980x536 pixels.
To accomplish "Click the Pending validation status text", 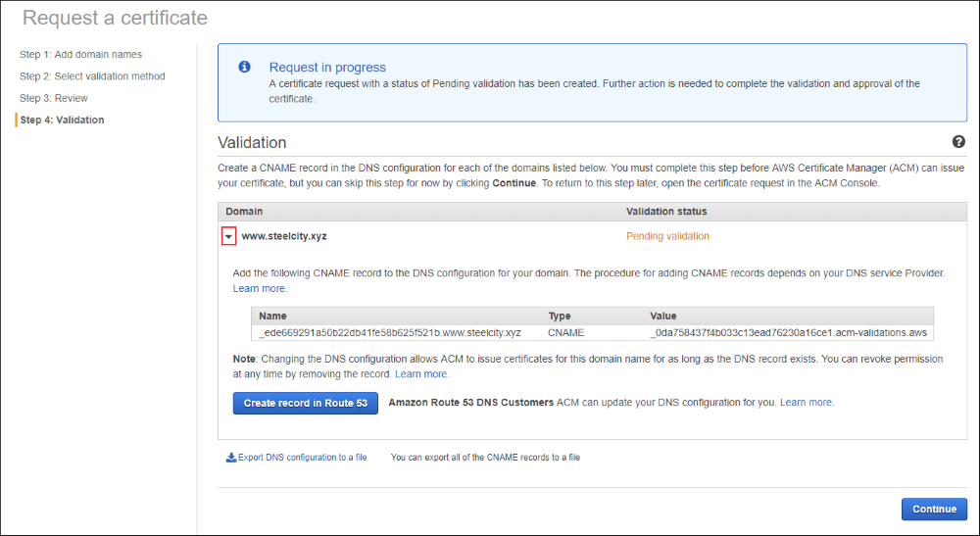I will 667,236.
